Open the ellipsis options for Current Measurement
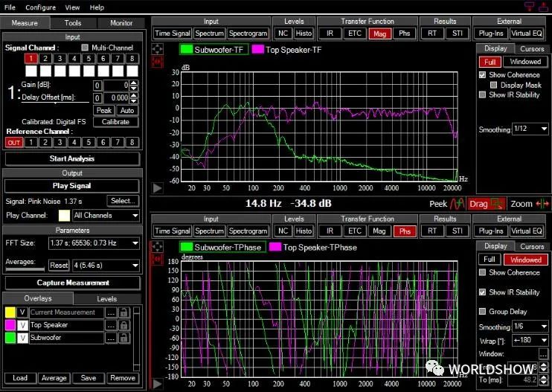The height and width of the screenshot is (392, 552). click(x=112, y=312)
